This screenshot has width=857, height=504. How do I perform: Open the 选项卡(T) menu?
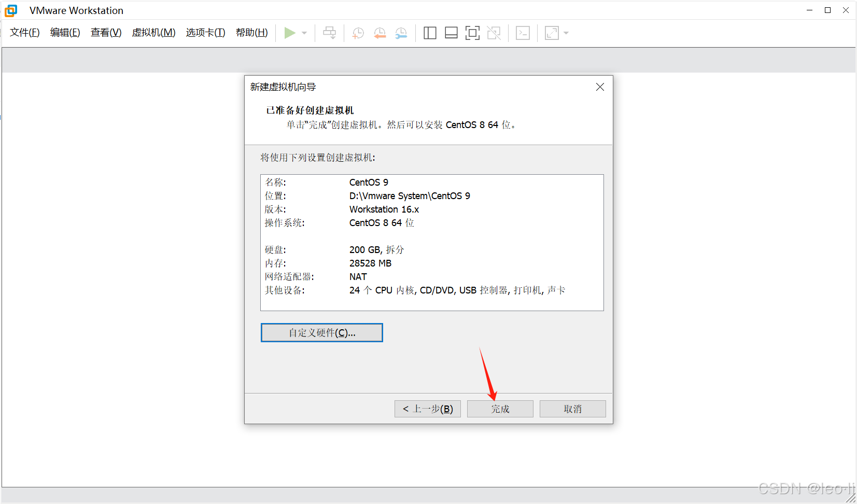[206, 33]
